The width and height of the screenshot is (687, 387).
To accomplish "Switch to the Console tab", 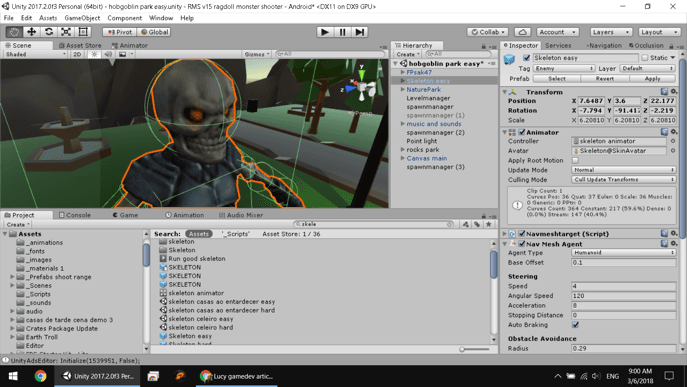I will [x=75, y=215].
